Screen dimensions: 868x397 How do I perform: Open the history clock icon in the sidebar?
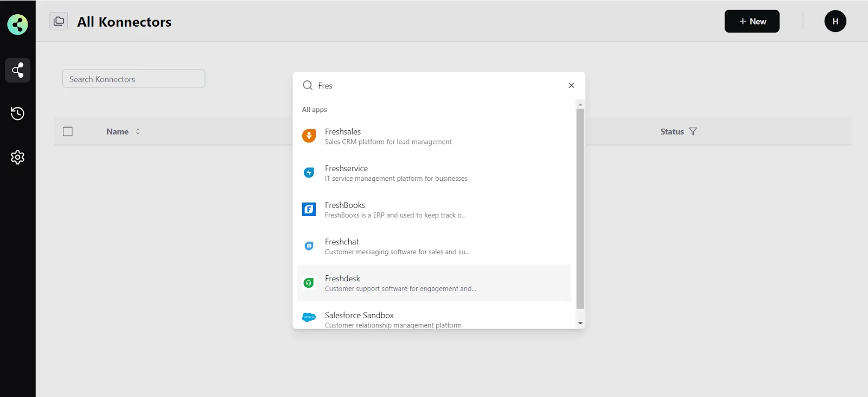point(17,114)
